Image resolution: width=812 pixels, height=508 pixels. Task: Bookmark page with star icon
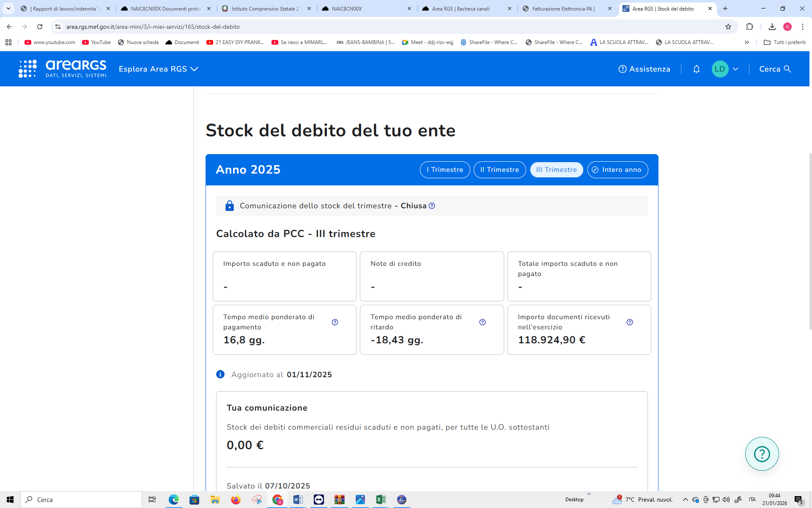point(728,27)
